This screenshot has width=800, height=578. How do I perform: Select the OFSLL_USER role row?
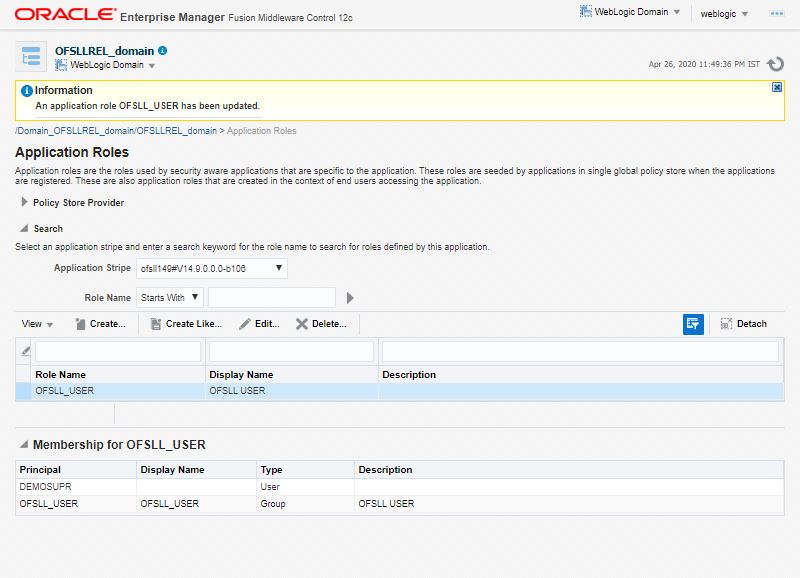pos(399,391)
